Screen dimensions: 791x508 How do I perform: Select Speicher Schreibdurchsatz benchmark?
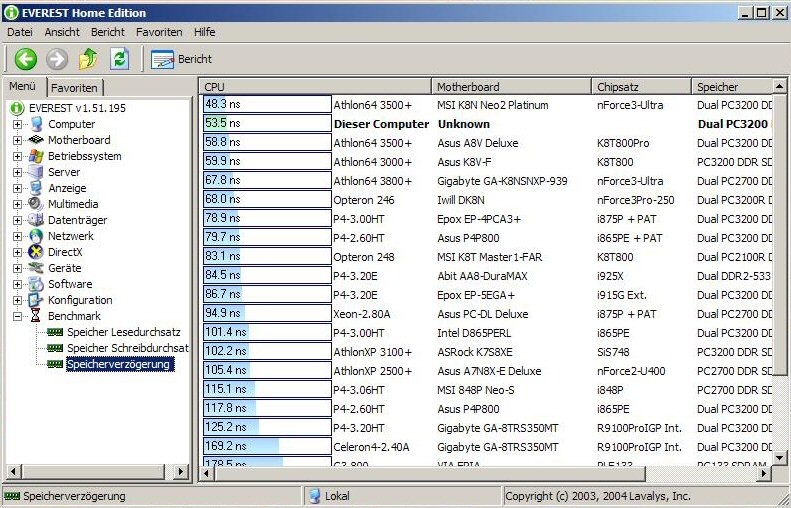128,348
